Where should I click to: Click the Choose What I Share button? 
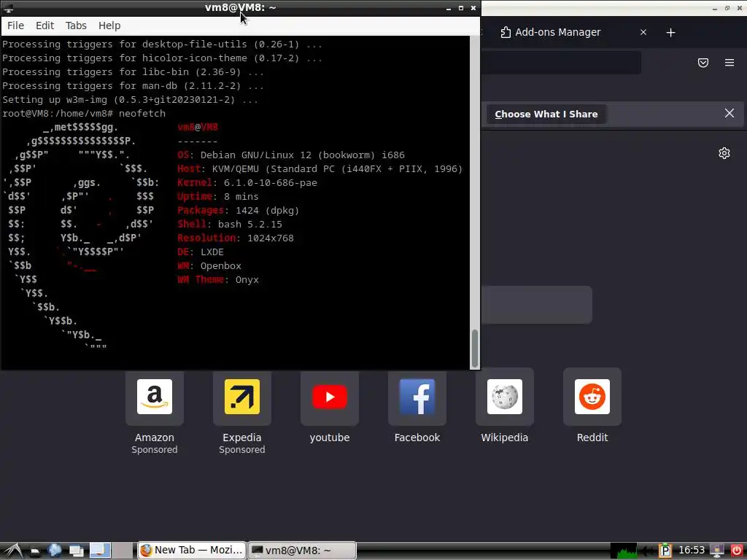tap(546, 114)
